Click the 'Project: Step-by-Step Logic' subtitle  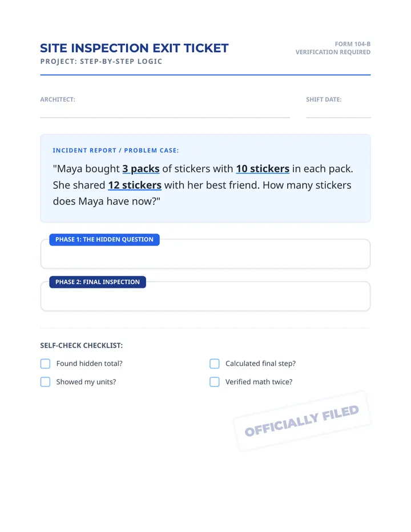pyautogui.click(x=101, y=62)
